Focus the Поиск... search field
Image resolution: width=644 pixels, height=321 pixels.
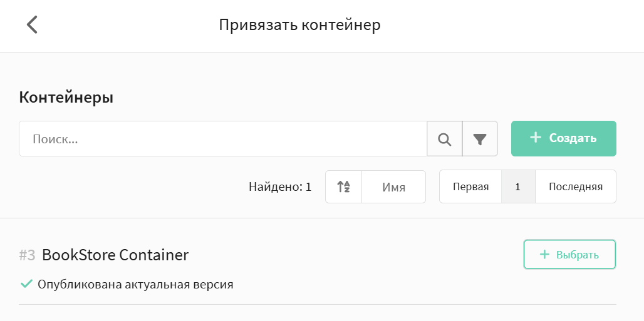[x=223, y=139]
